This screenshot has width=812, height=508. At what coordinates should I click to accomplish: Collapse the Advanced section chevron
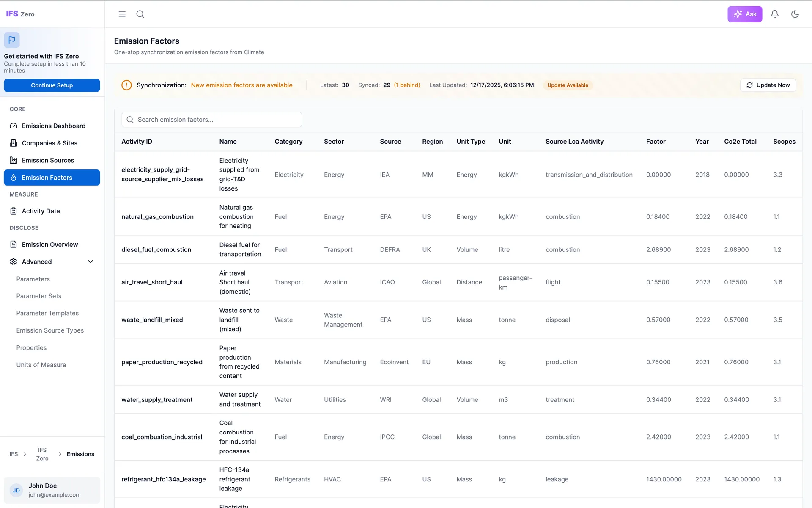[x=91, y=262]
